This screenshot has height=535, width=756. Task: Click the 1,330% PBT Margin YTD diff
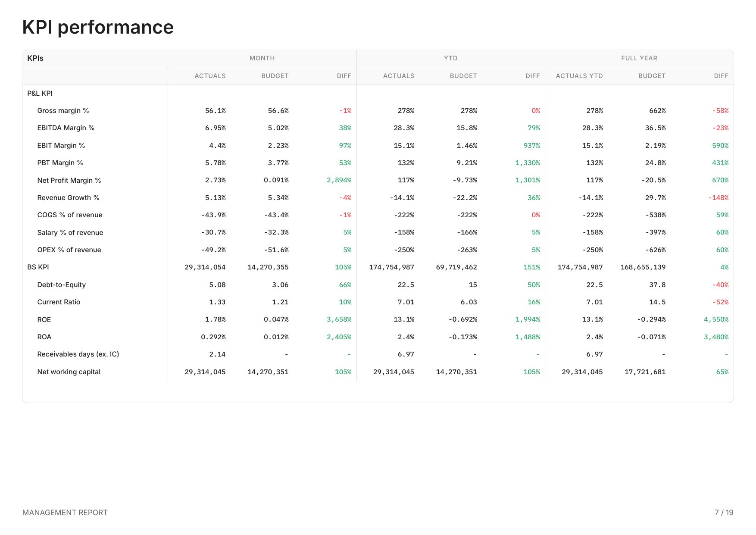(528, 163)
